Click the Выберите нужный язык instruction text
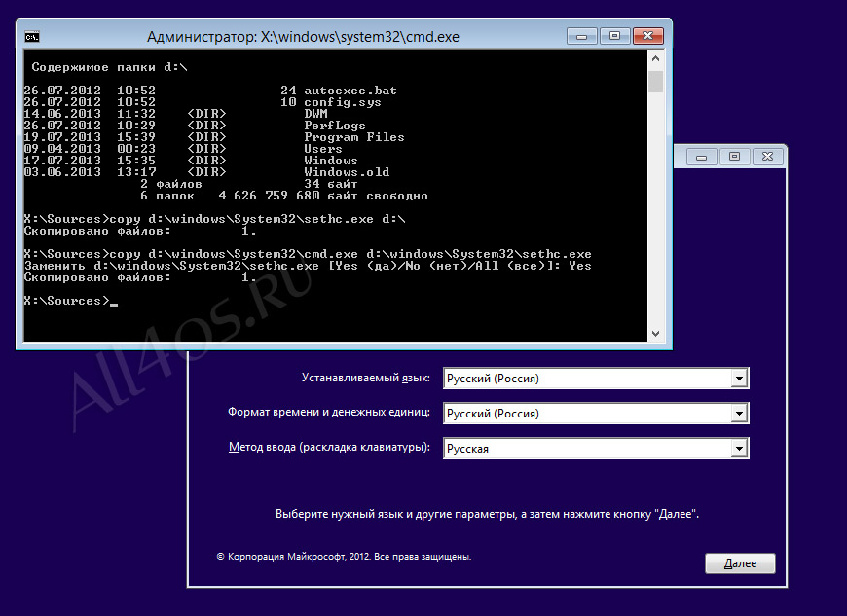The width and height of the screenshot is (847, 616). (487, 514)
